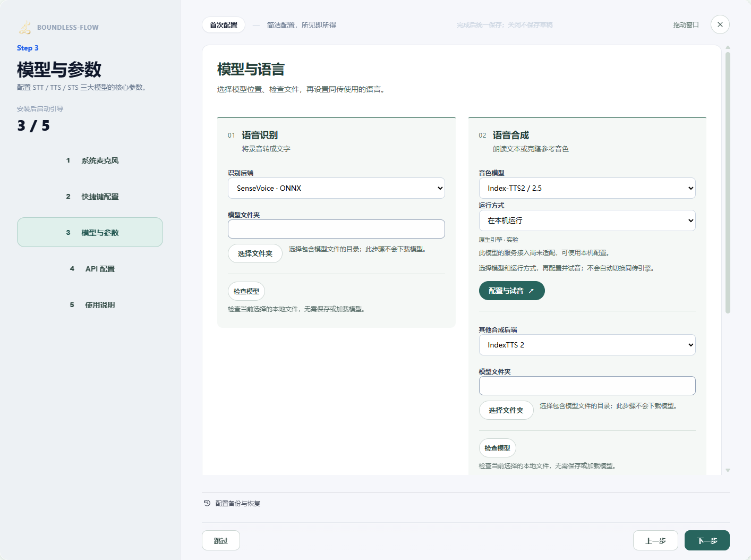Click the Boundless-Flow logo icon
This screenshot has width=751, height=560.
(25, 27)
